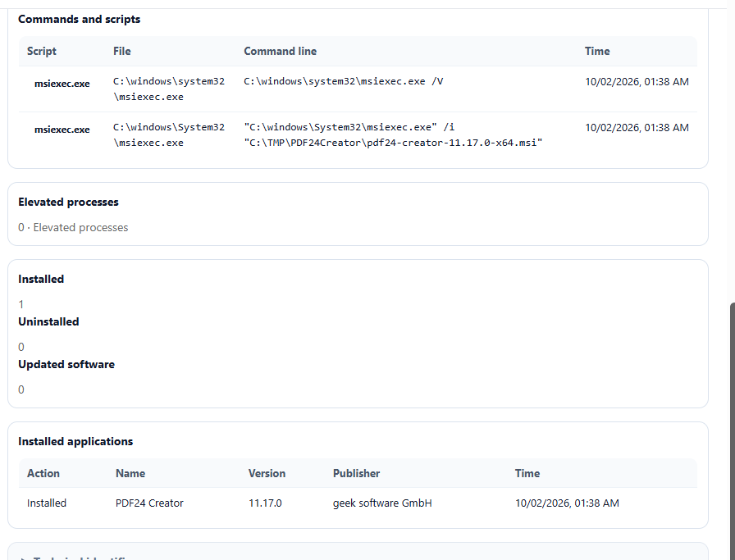
Task: Click the geek software GmbH publisher cell
Action: point(382,503)
